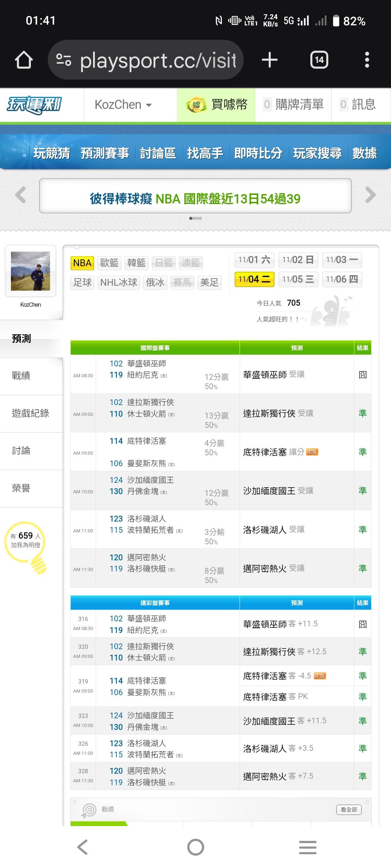391x868 pixels.
Task: Open the site settings icon in address bar
Action: click(x=64, y=60)
